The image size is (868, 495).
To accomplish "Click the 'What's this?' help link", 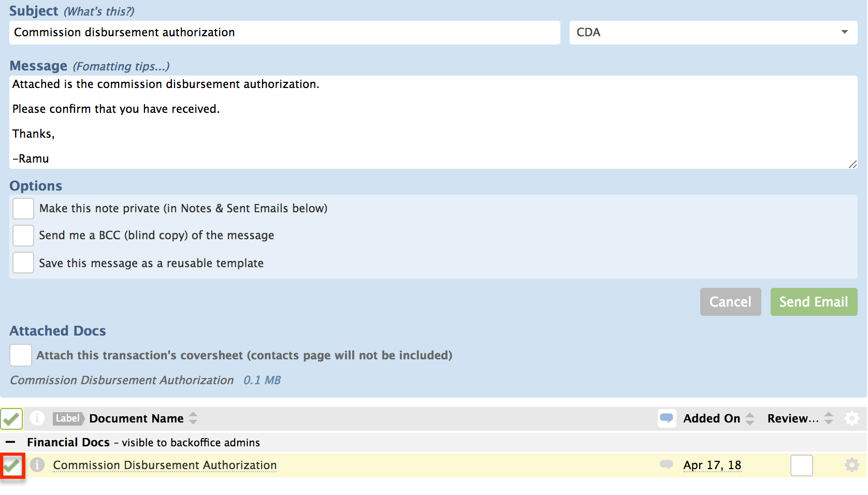I will pyautogui.click(x=99, y=11).
